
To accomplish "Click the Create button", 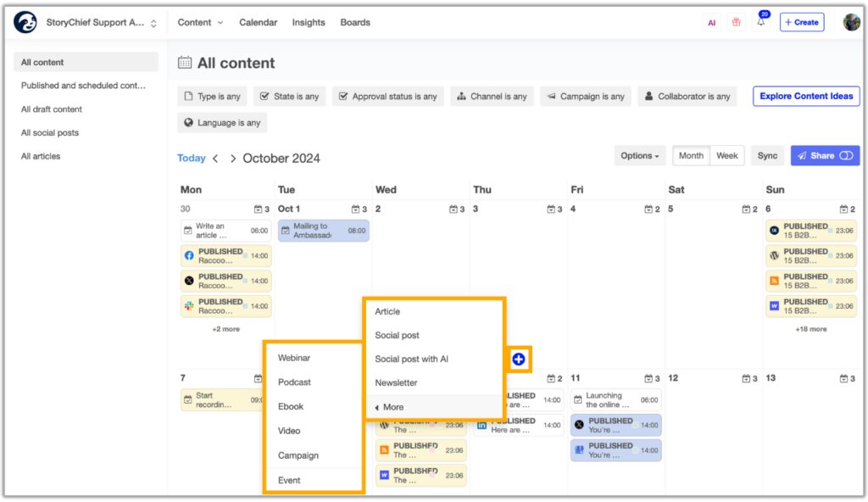I will [802, 22].
